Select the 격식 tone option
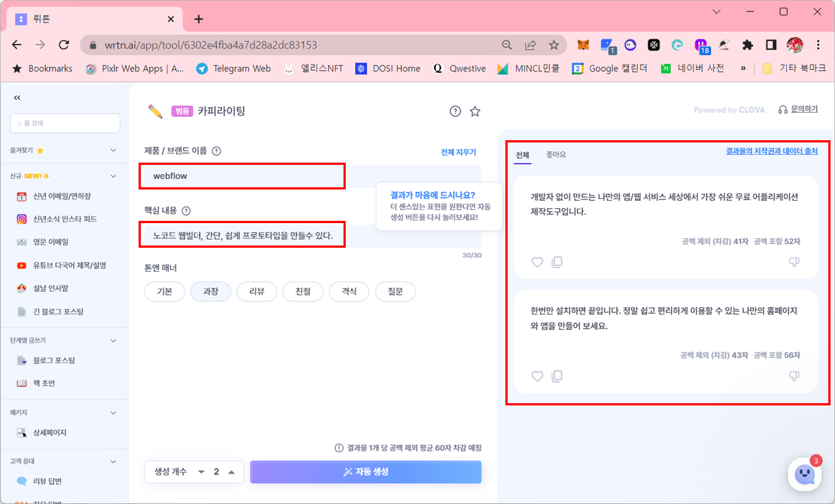The width and height of the screenshot is (835, 504). pyautogui.click(x=349, y=292)
